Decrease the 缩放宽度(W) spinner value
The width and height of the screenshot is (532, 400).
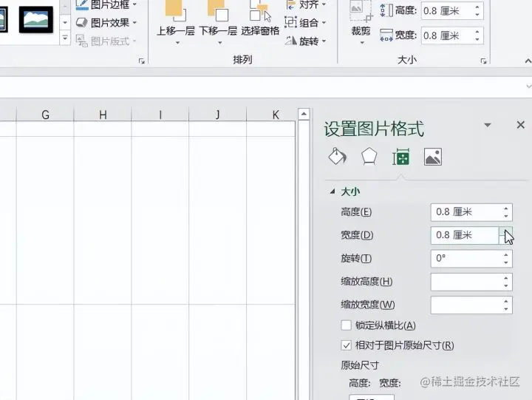point(506,308)
